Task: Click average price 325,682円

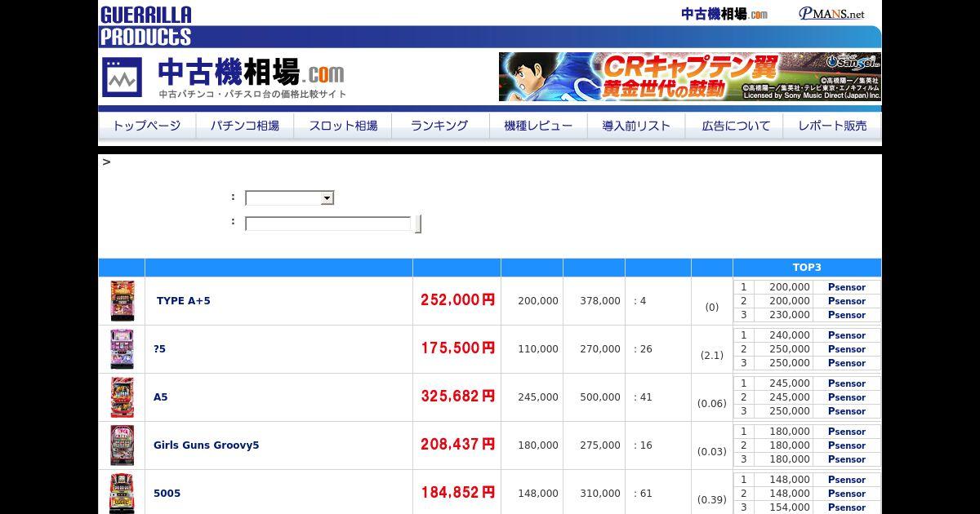Action: (458, 397)
